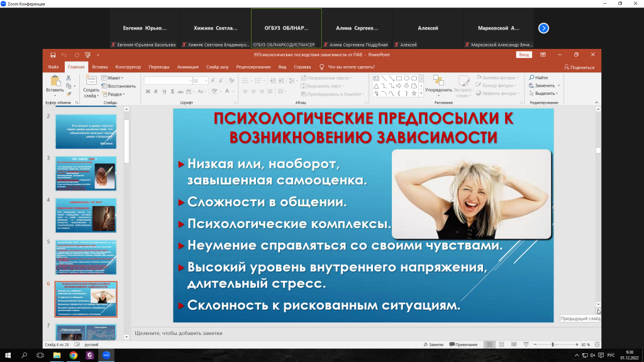This screenshot has height=362, width=644.
Task: Click Восстановить to reset the slide
Action: [x=119, y=86]
